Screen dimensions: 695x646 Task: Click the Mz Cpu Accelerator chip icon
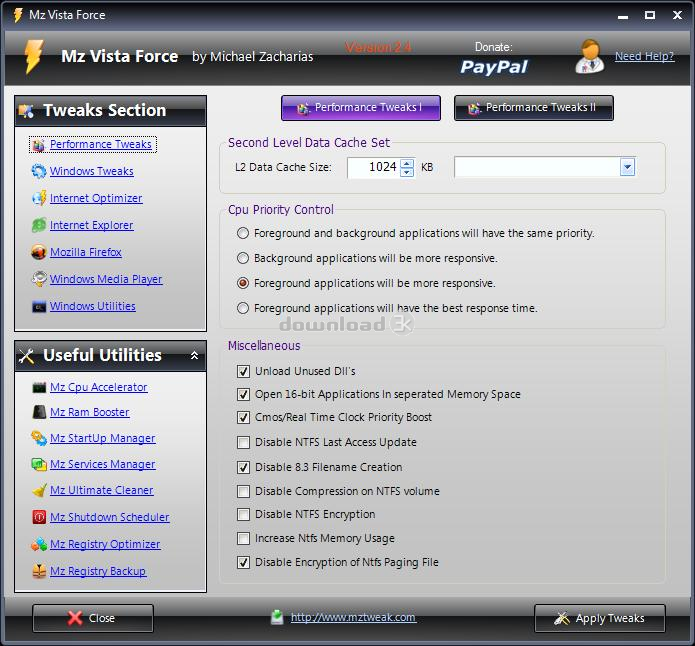[39, 388]
